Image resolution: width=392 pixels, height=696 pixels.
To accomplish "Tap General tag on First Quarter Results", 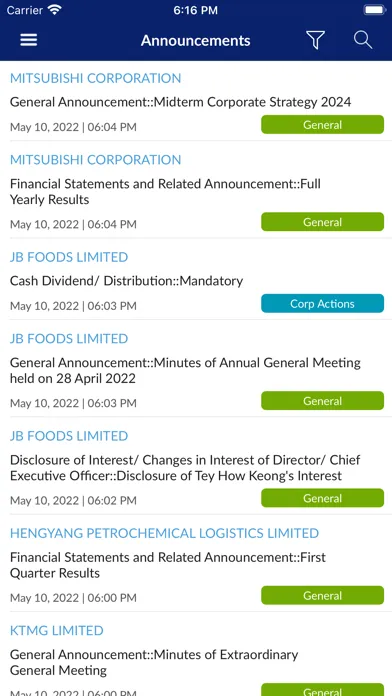I will pos(322,595).
